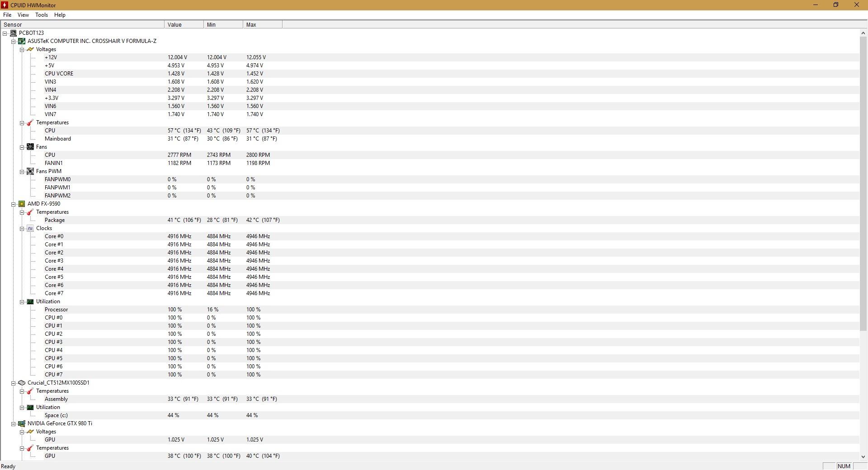Screen dimensions: 868x470
Task: Click the 1.025 V GPU voltage value
Action: click(176, 440)
